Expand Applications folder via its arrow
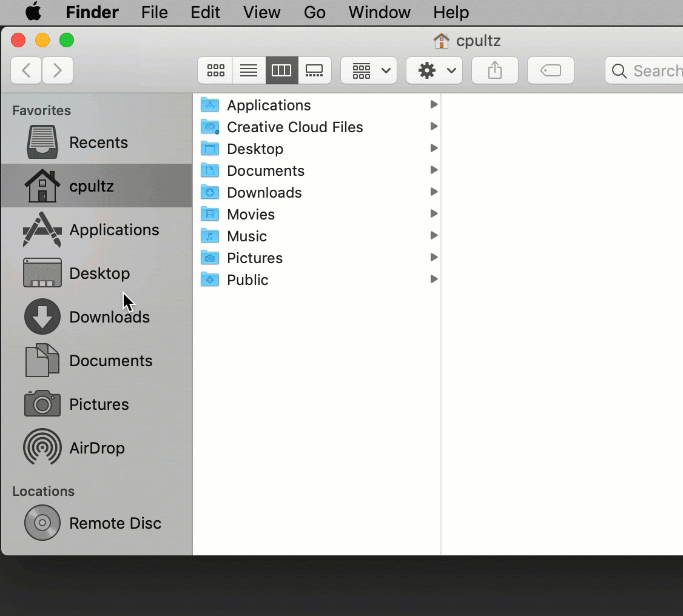 (434, 104)
